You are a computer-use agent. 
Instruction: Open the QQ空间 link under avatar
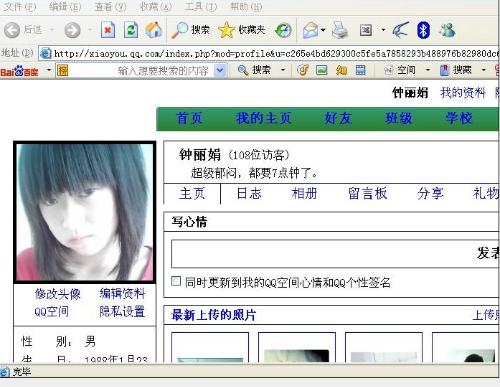click(x=51, y=312)
